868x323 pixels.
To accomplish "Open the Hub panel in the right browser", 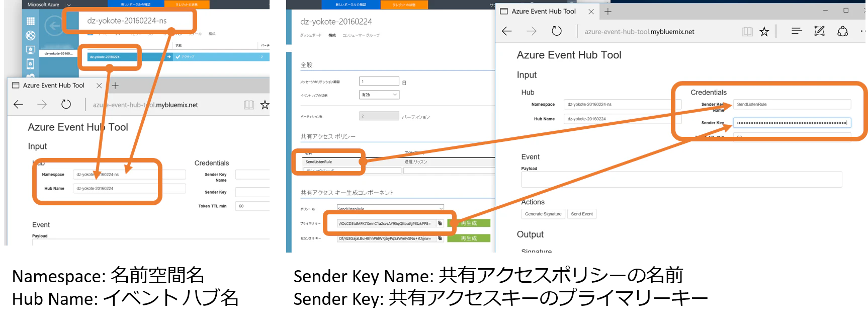I will click(797, 31).
